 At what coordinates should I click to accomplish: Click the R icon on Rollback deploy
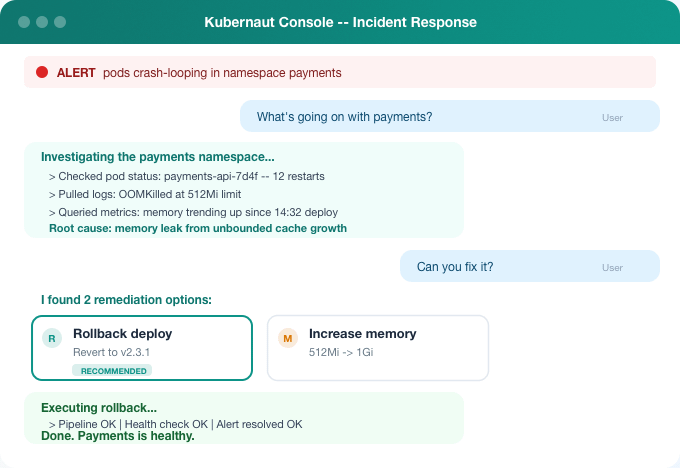pos(51,339)
